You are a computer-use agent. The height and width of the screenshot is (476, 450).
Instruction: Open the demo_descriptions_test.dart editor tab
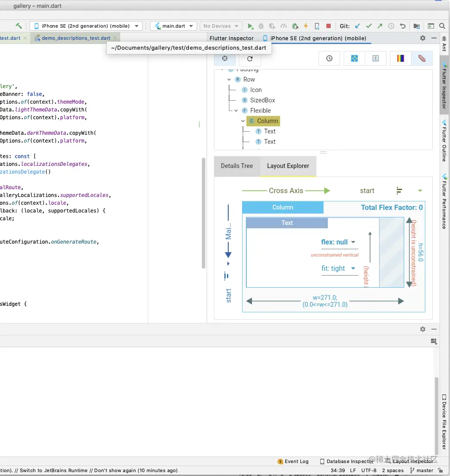coord(76,38)
